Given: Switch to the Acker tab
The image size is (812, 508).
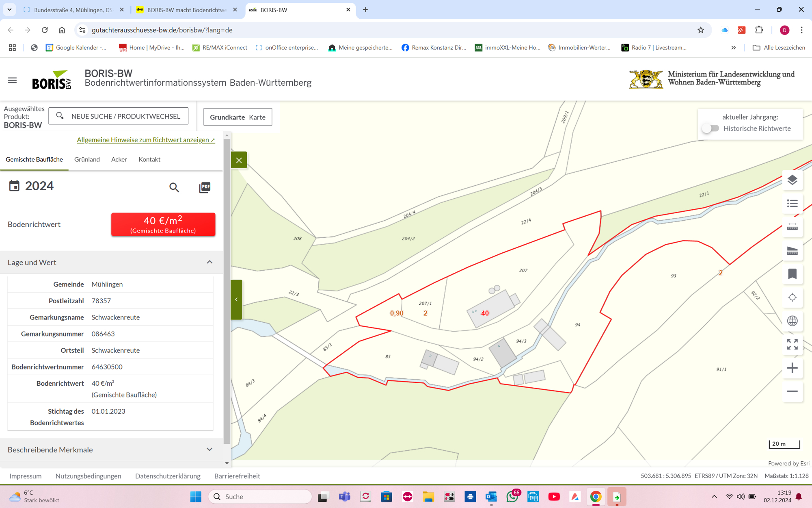Looking at the screenshot, I should tap(119, 159).
